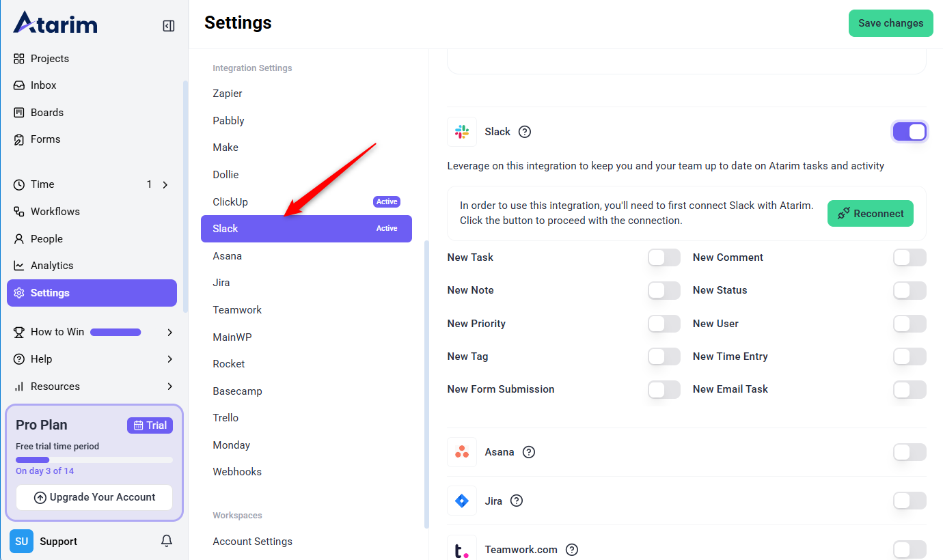943x560 pixels.
Task: Turn on the New Comment toggle
Action: click(x=910, y=257)
